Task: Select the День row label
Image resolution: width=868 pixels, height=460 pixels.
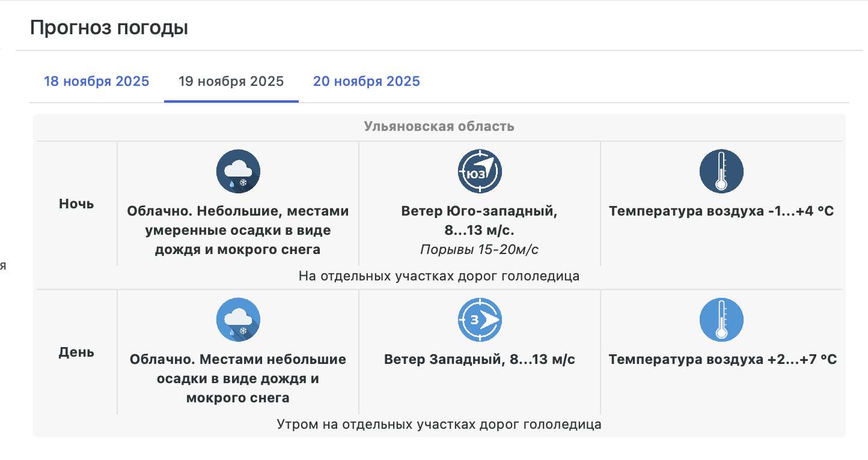Action: [76, 353]
